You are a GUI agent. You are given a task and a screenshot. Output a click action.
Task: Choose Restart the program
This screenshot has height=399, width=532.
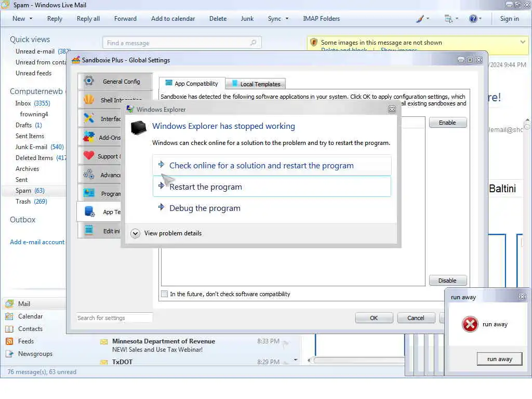(272, 187)
